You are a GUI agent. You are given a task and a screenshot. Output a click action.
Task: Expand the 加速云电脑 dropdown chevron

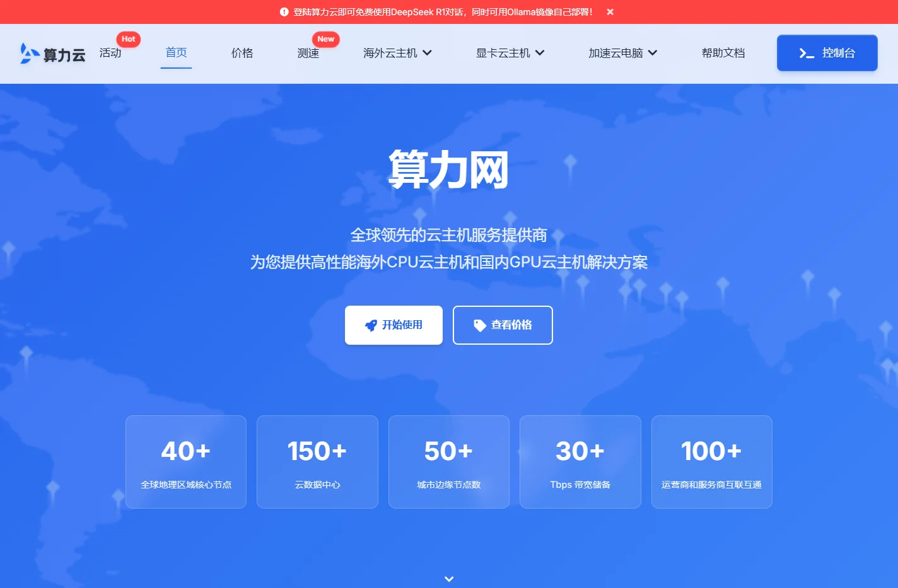[653, 53]
